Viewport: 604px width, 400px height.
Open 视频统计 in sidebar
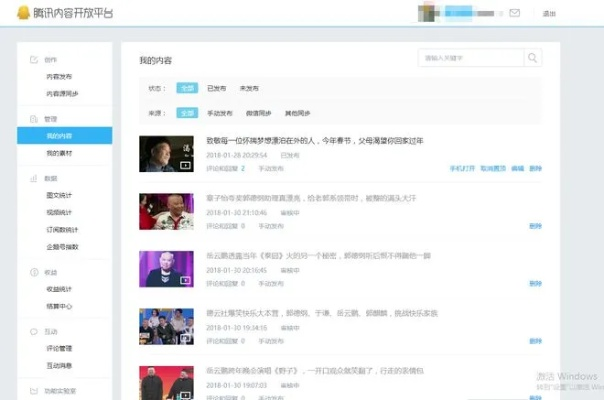click(59, 212)
